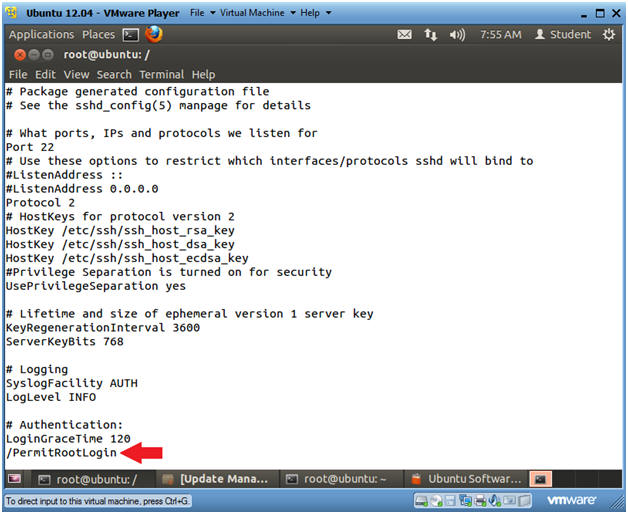628x514 pixels.
Task: Minimize the root@ubuntu terminal window
Action: point(34,54)
